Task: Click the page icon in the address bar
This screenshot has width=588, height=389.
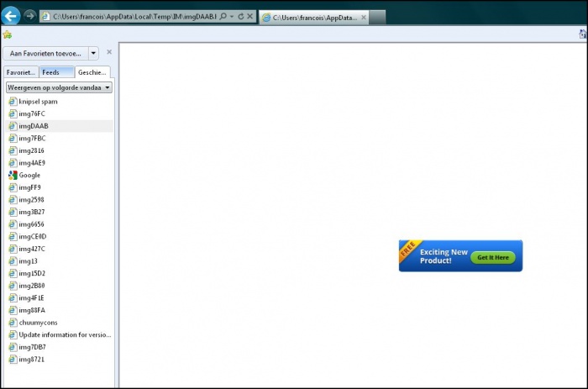Action: tap(45, 16)
